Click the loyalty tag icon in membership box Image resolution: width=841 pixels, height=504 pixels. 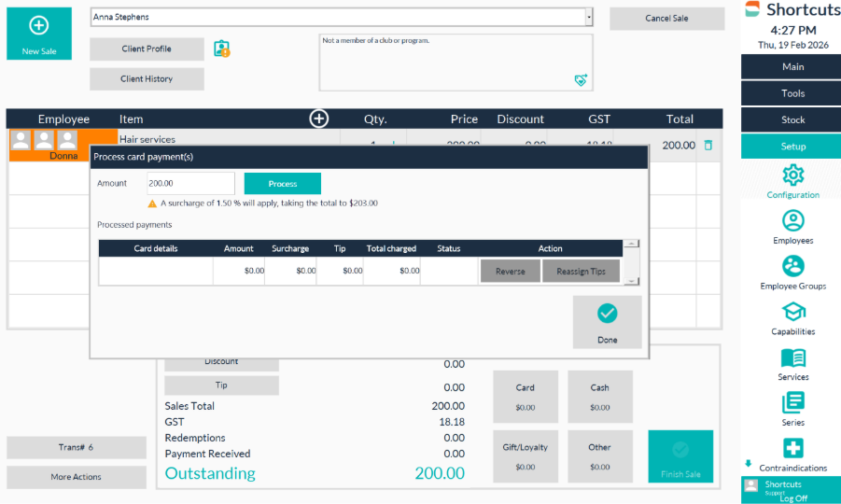coord(581,80)
